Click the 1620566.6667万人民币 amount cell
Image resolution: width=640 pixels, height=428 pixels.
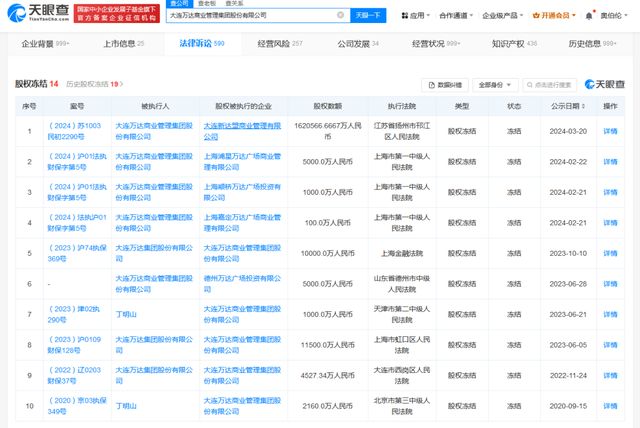tap(328, 131)
